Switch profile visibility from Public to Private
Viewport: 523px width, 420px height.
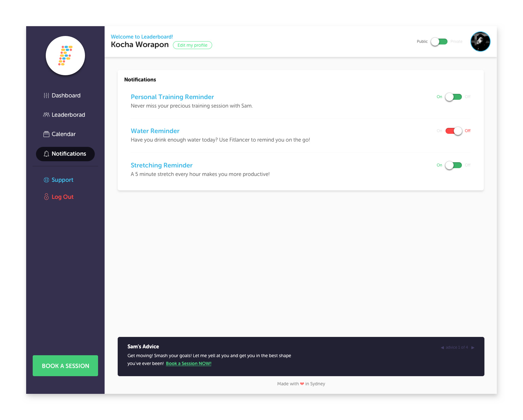[439, 42]
